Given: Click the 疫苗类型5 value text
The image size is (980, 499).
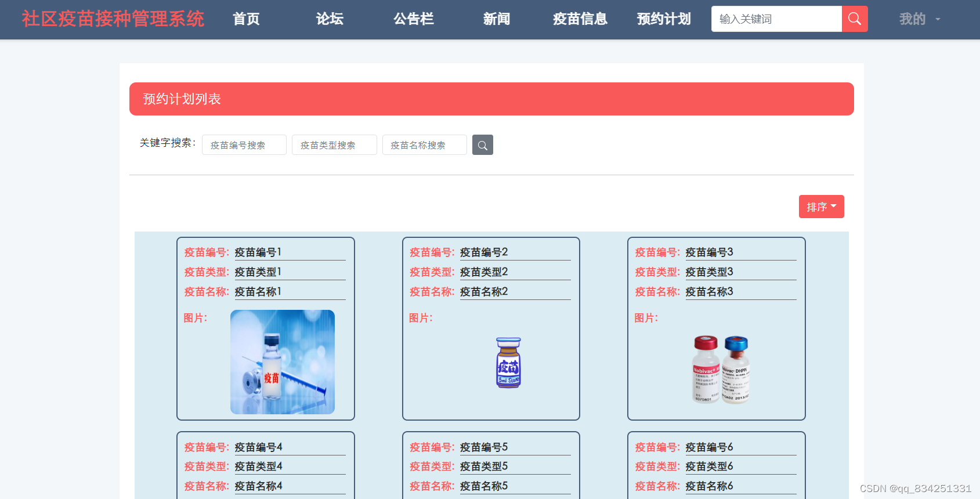Looking at the screenshot, I should pos(484,467).
